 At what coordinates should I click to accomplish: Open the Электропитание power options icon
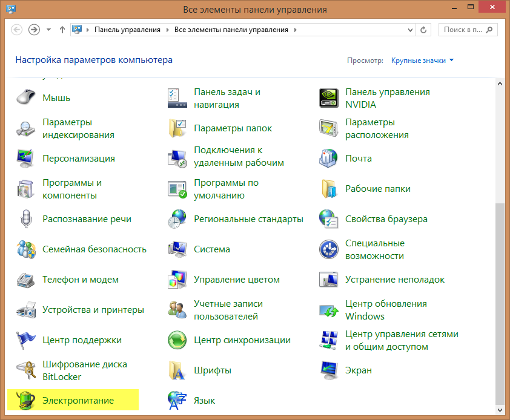[26, 401]
